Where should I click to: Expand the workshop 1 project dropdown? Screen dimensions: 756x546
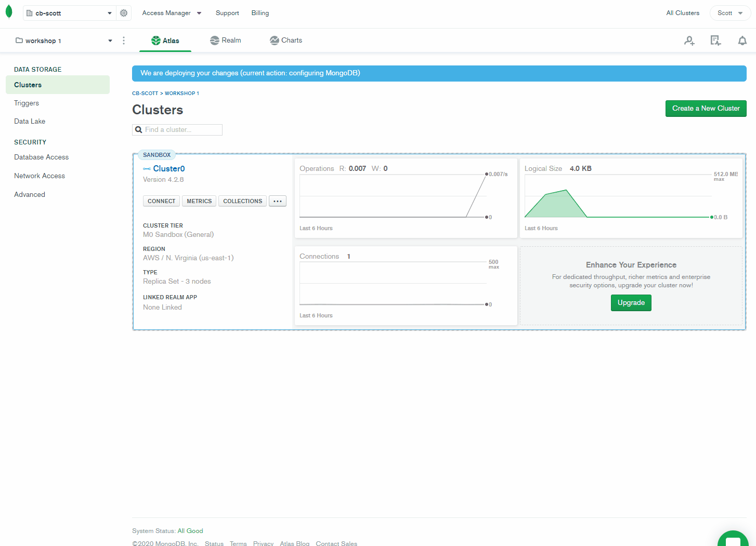[63, 41]
